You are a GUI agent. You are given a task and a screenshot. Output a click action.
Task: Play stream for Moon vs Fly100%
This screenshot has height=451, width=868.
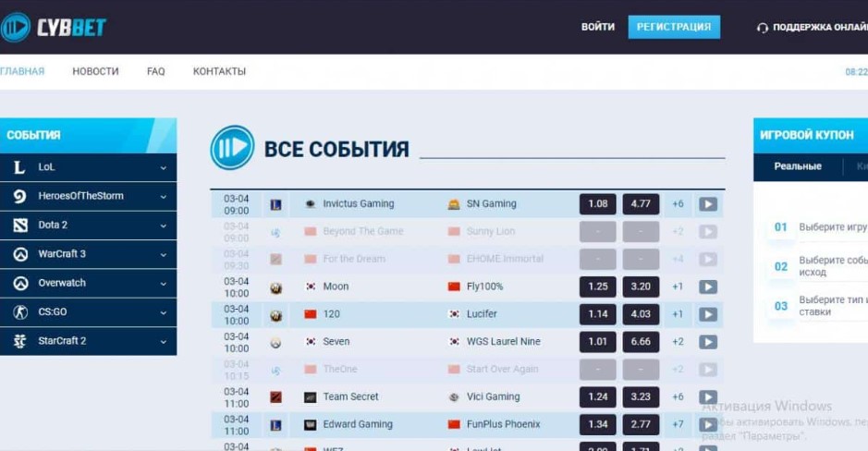(x=708, y=286)
